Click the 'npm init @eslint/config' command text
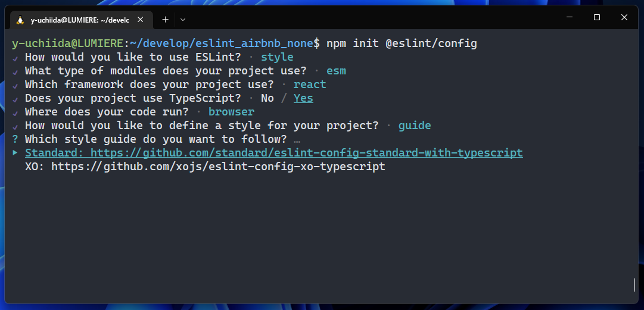Image resolution: width=644 pixels, height=310 pixels. [402, 43]
